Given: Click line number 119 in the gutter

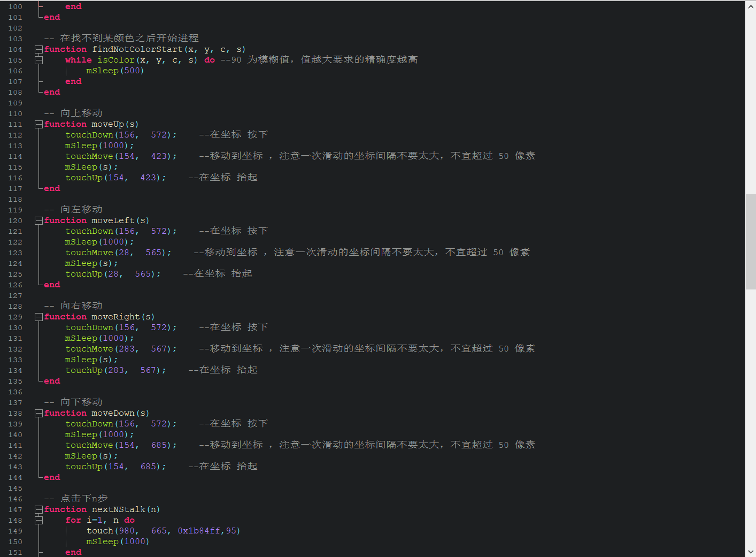Looking at the screenshot, I should point(16,210).
